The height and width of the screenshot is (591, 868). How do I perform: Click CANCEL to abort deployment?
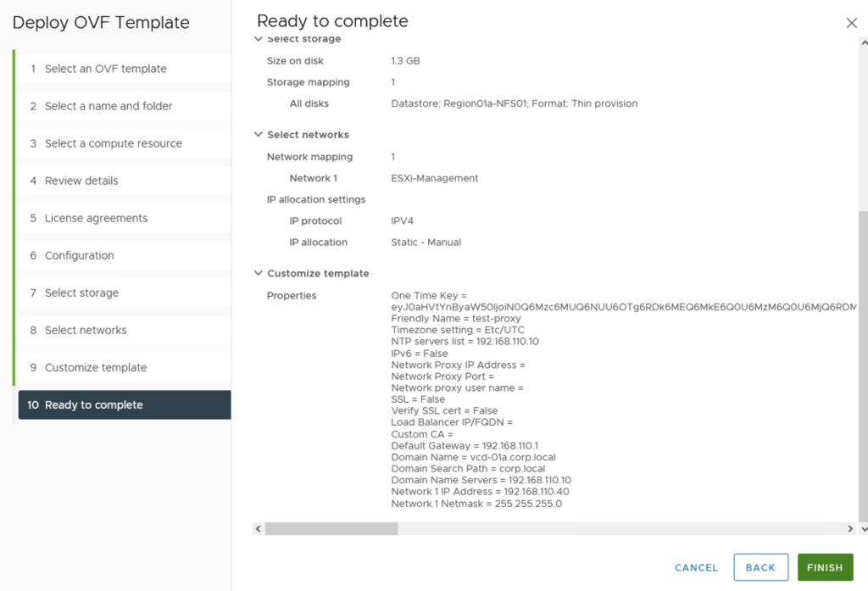coord(696,567)
